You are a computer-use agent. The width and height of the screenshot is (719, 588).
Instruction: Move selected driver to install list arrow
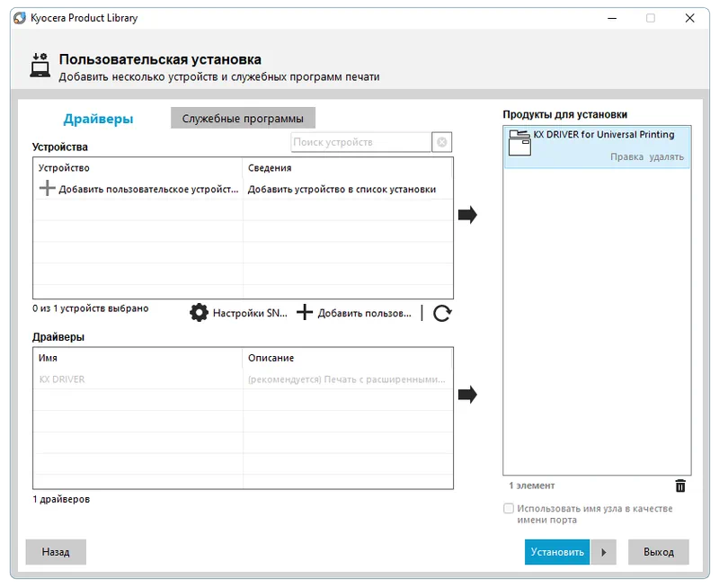tap(467, 395)
